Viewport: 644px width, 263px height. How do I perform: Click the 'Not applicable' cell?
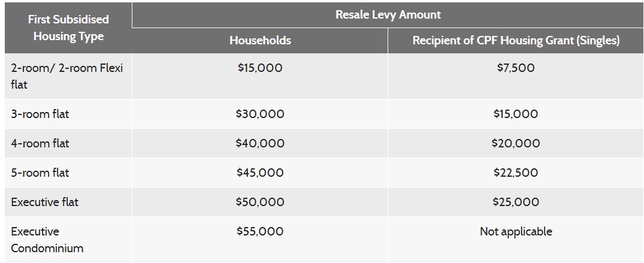[516, 232]
